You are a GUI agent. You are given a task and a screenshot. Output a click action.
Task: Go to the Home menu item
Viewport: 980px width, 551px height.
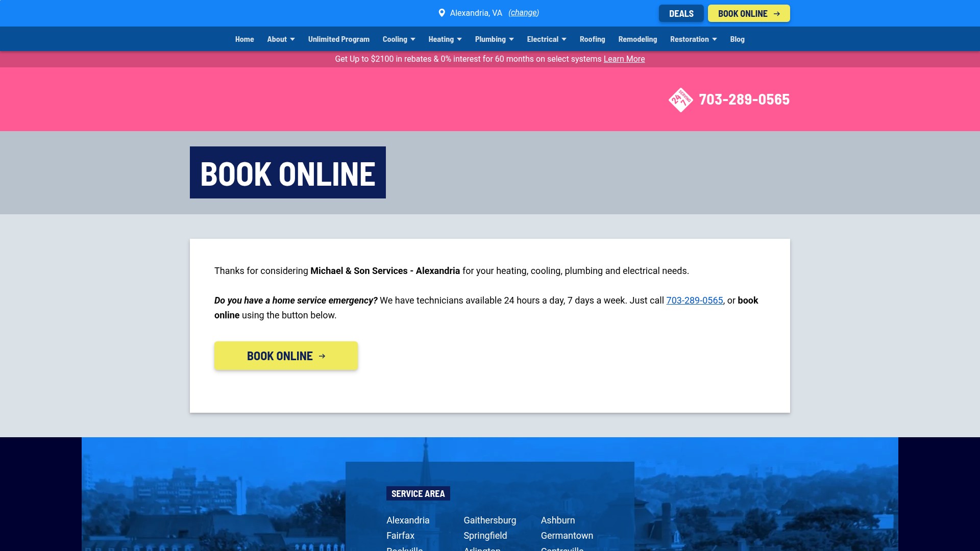(x=244, y=39)
